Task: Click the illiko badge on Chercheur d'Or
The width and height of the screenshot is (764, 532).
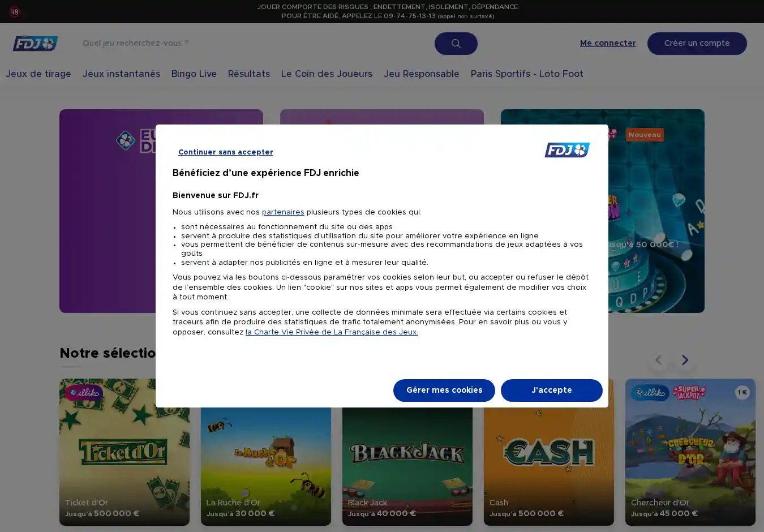Action: [650, 392]
